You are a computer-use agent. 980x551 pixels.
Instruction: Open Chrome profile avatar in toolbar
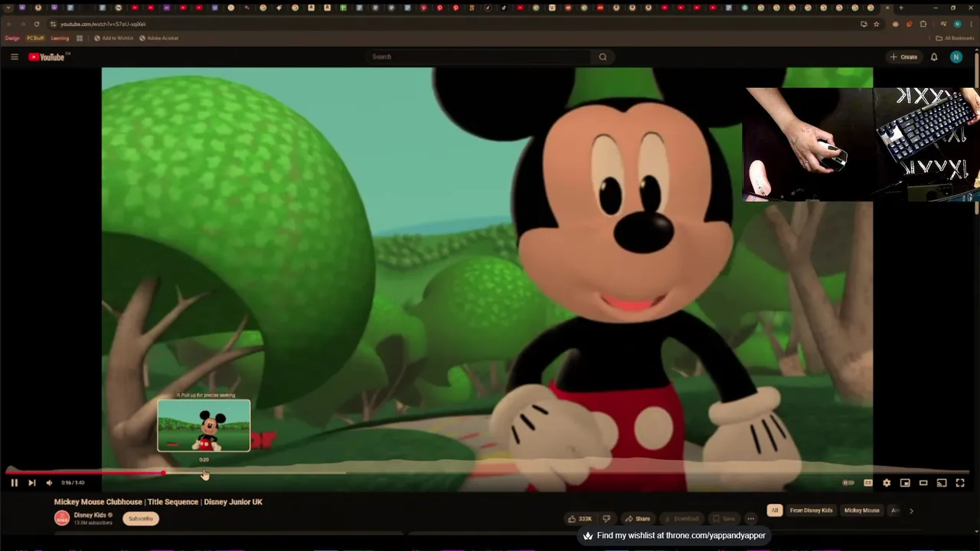(x=957, y=24)
